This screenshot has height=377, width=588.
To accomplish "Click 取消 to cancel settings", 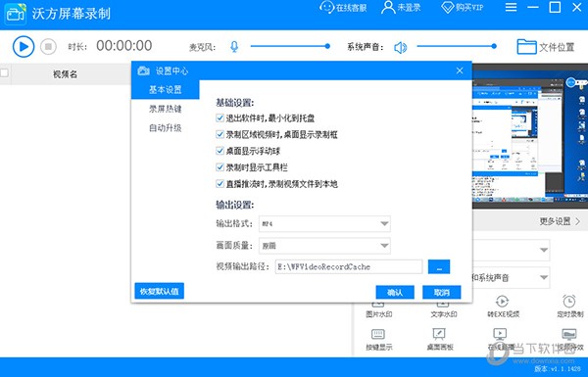I will [x=441, y=293].
